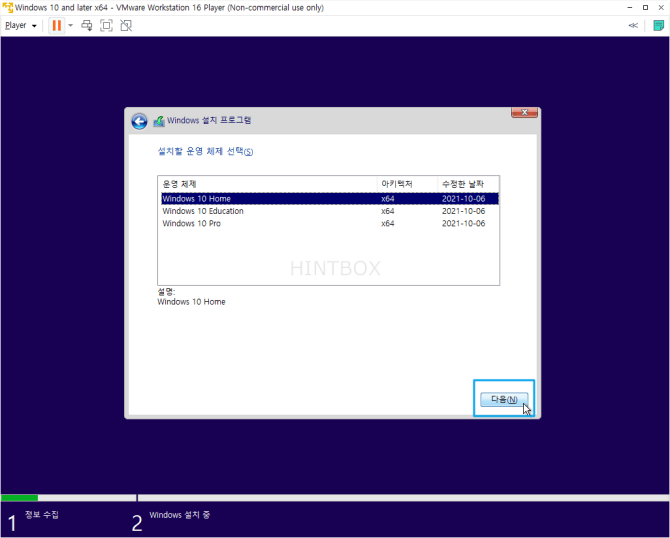
Task: Click the 2021-10-06 date for Education
Action: [x=463, y=211]
